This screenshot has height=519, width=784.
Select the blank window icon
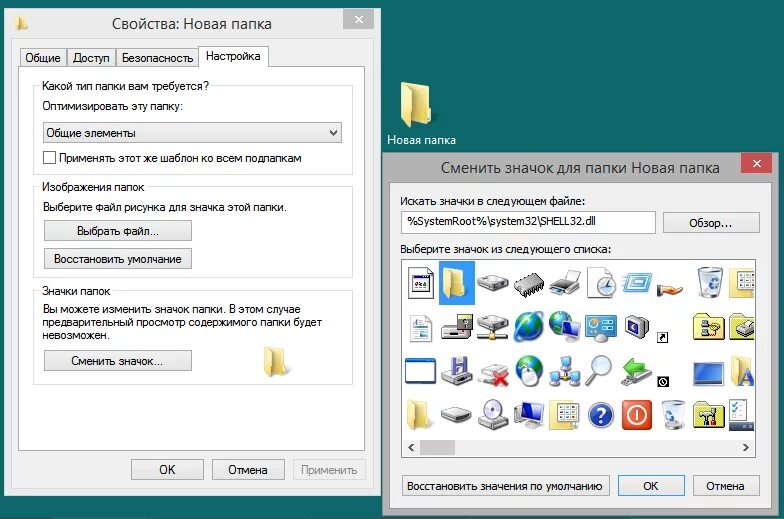point(420,371)
